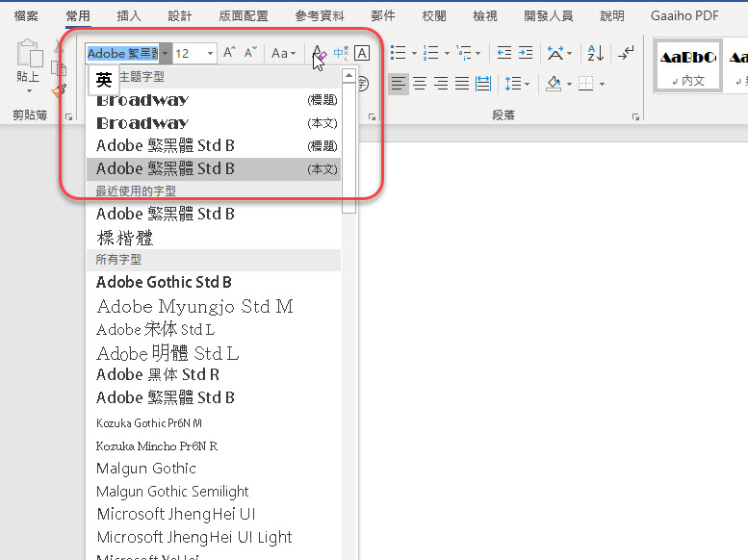Image resolution: width=748 pixels, height=560 pixels.
Task: Click the bullet list icon
Action: click(x=398, y=53)
